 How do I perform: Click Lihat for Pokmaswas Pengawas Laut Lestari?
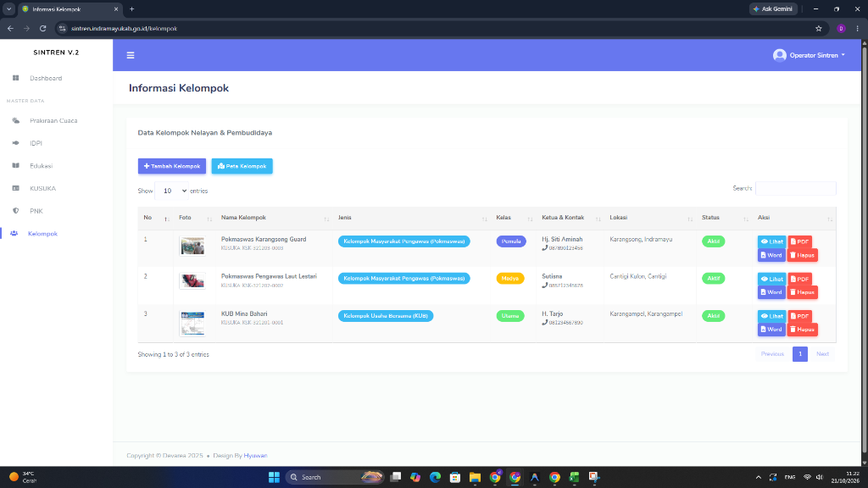click(771, 279)
